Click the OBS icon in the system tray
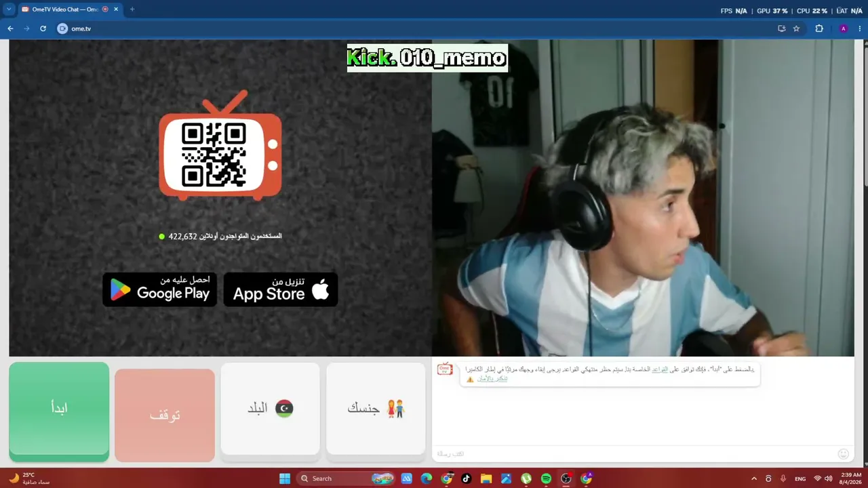This screenshot has height=488, width=868. pos(768,479)
